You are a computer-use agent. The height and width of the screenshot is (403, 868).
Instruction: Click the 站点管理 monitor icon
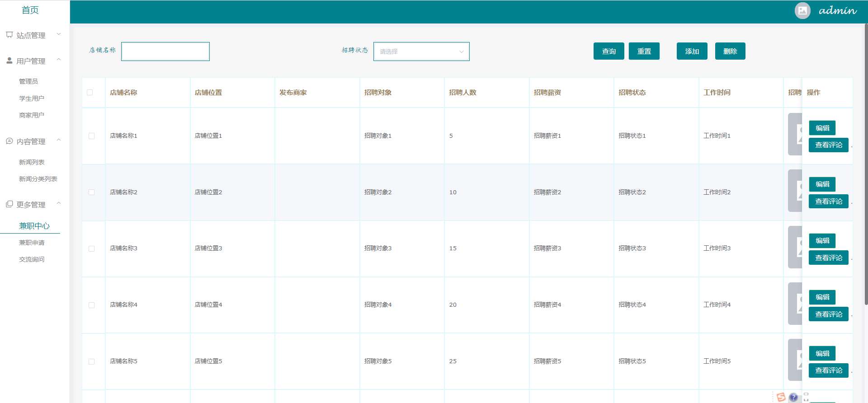click(x=9, y=35)
